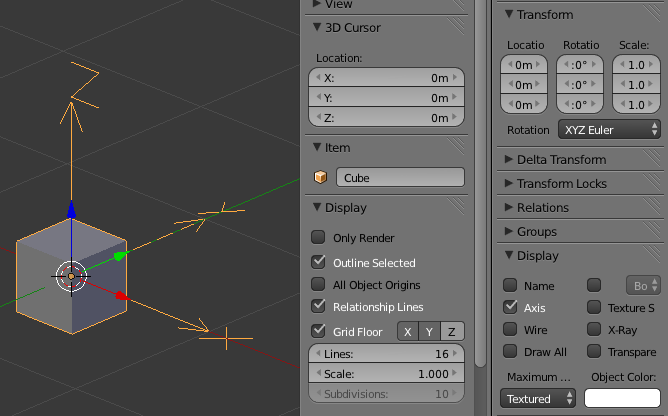The height and width of the screenshot is (416, 668).
Task: Toggle the All Object Origins checkbox
Action: pyautogui.click(x=318, y=285)
